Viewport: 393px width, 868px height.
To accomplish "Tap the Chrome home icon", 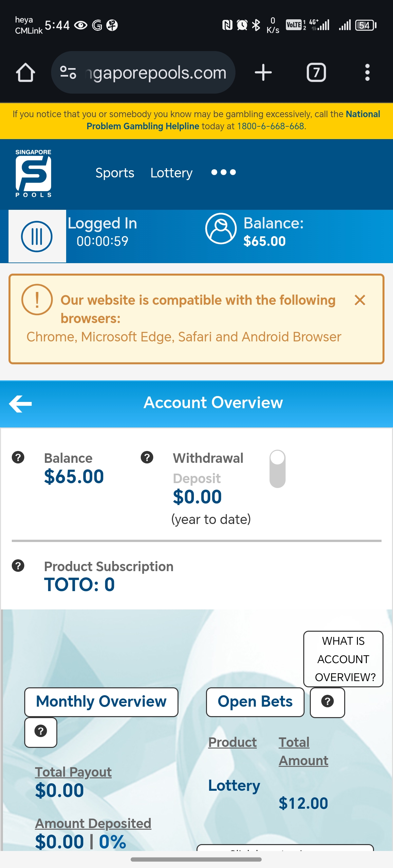I will tap(26, 72).
